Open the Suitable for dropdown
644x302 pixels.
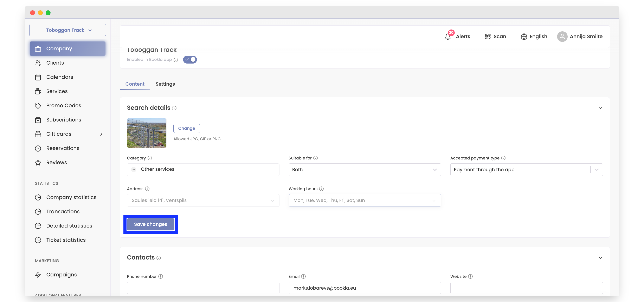365,170
